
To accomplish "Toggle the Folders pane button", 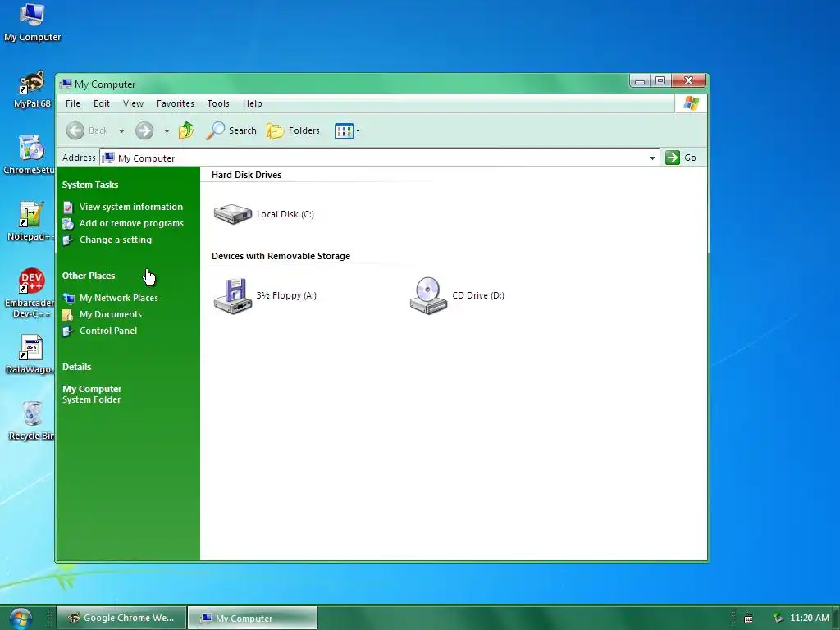I will coord(293,130).
